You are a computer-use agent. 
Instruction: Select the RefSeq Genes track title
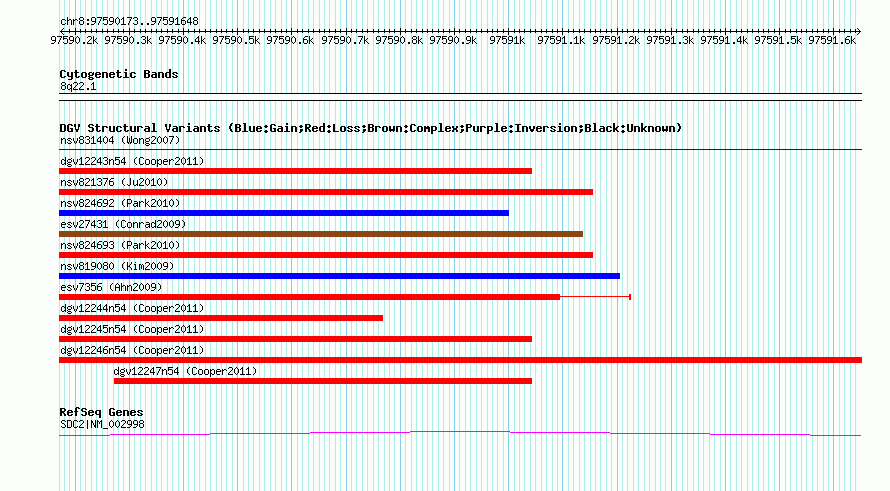click(102, 412)
